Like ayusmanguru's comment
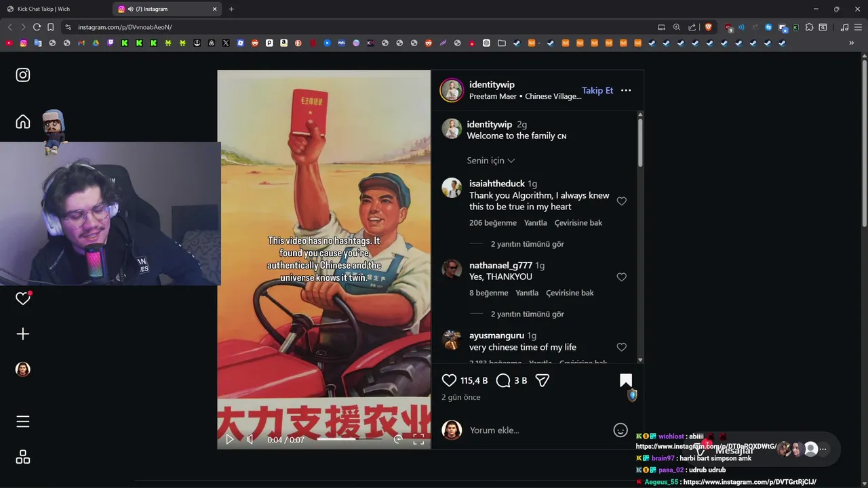Image resolution: width=868 pixels, height=488 pixels. (621, 347)
